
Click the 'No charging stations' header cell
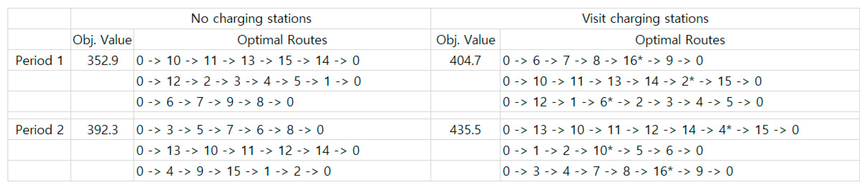coord(251,18)
